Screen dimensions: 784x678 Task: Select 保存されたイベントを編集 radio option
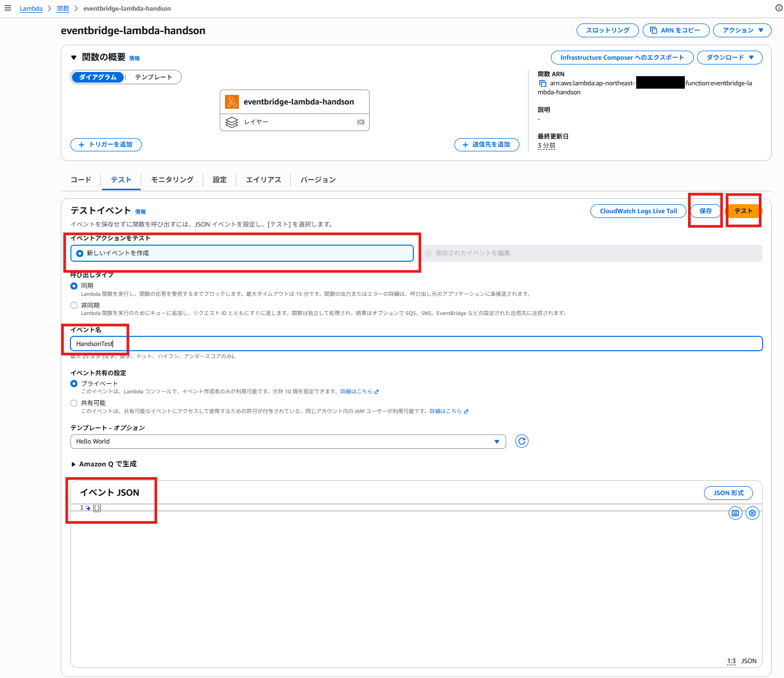pyautogui.click(x=591, y=253)
